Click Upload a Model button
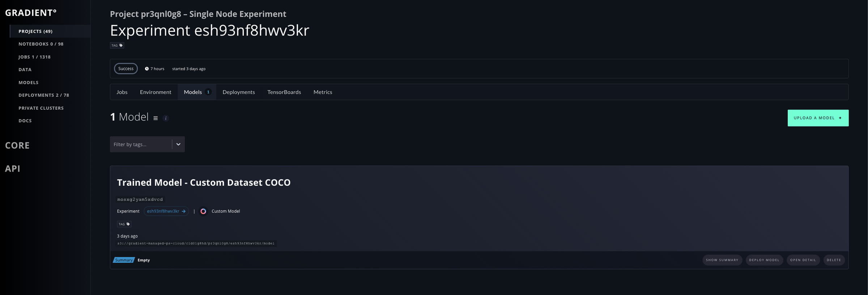Viewport: 868px width, 295px height. [818, 118]
